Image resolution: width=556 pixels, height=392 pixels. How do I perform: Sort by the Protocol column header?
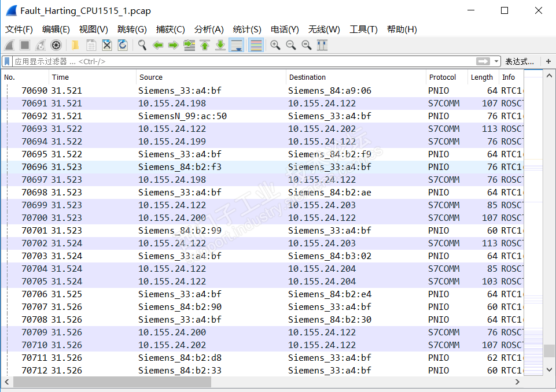(442, 77)
